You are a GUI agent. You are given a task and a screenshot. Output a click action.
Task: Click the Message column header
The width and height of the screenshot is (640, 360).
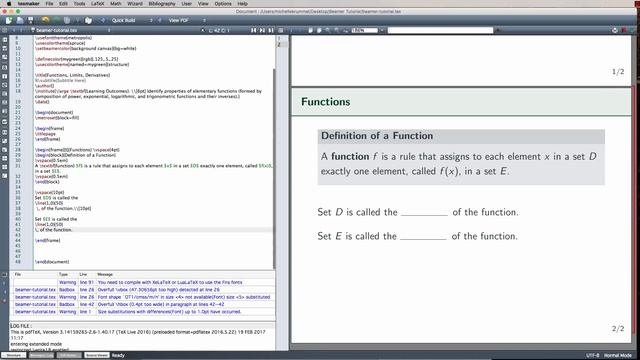(x=105, y=274)
